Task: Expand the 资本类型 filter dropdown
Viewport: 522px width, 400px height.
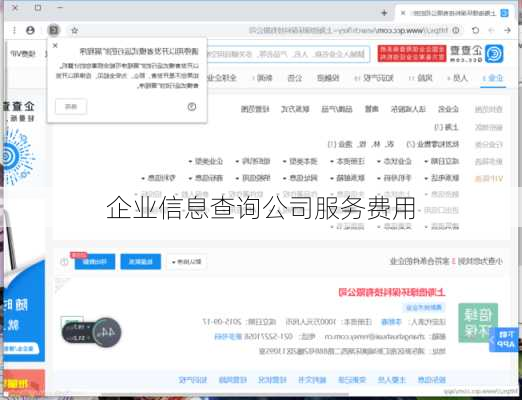Action: tap(300, 162)
